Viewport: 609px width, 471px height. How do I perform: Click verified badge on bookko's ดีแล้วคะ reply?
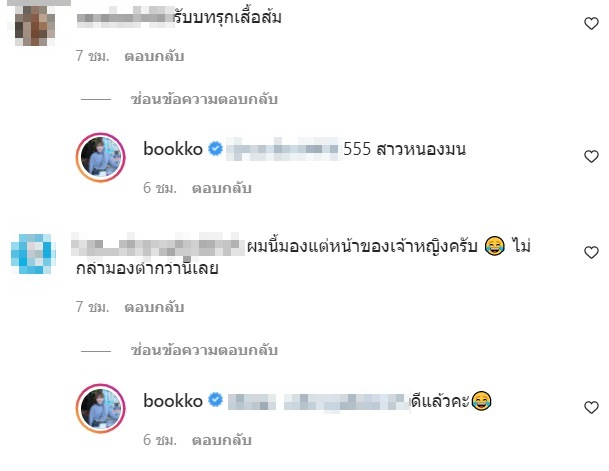point(216,400)
